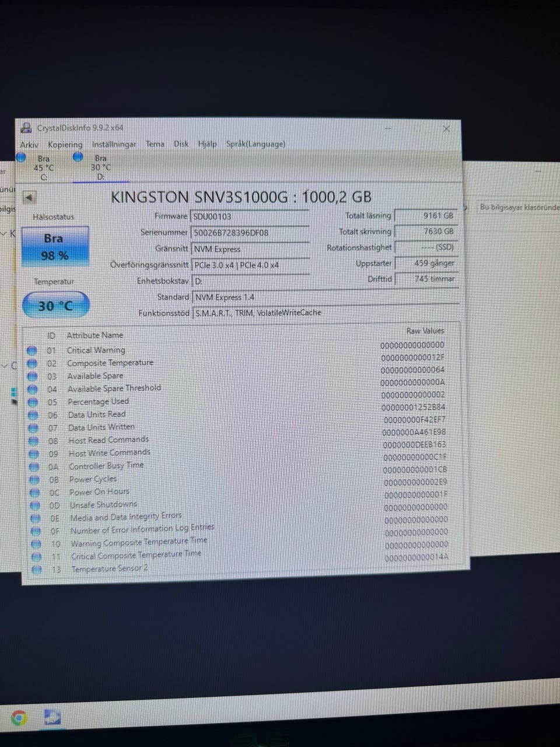Click the status dot for Warning Composite Temperature Time

pos(36,544)
